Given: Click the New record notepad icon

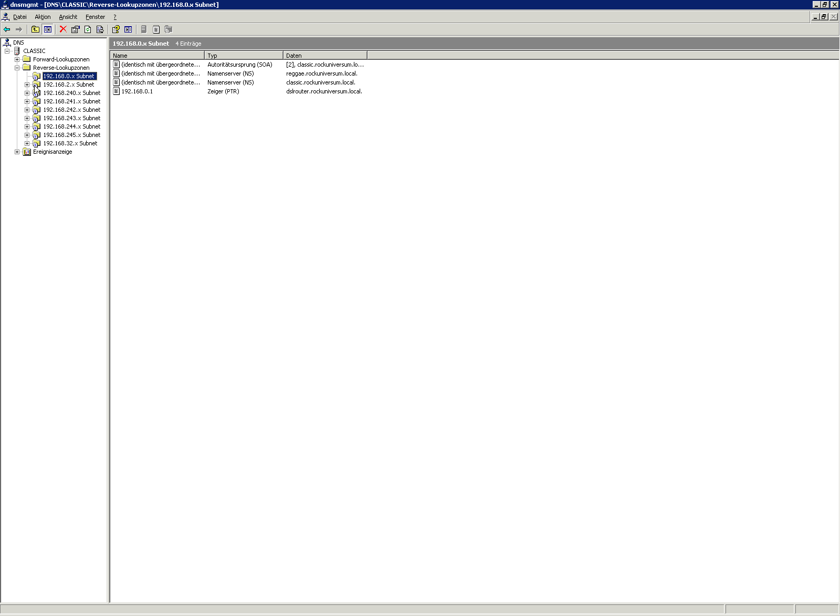Looking at the screenshot, I should click(x=156, y=29).
